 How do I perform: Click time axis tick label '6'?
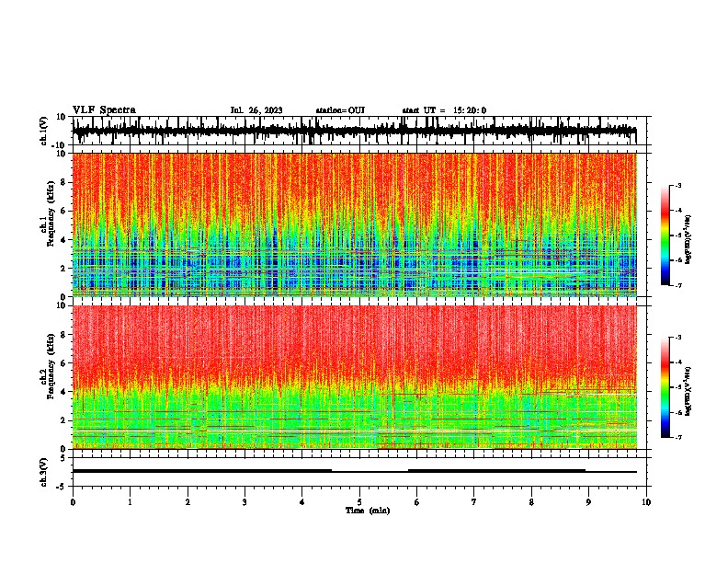point(417,502)
